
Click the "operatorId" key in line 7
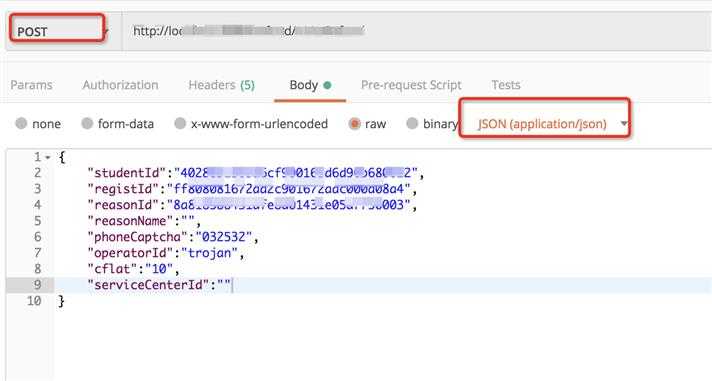pos(130,252)
